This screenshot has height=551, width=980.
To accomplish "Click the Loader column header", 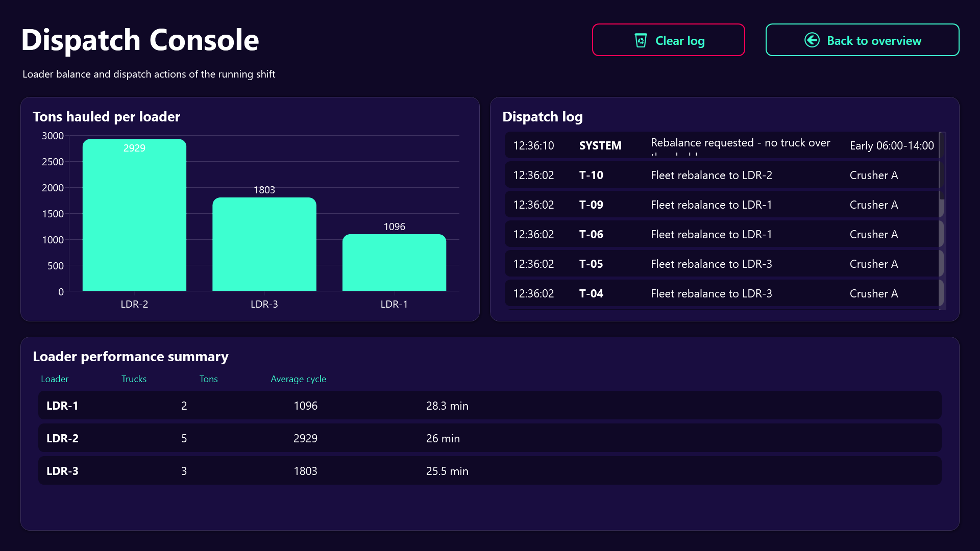I will tap(55, 379).
